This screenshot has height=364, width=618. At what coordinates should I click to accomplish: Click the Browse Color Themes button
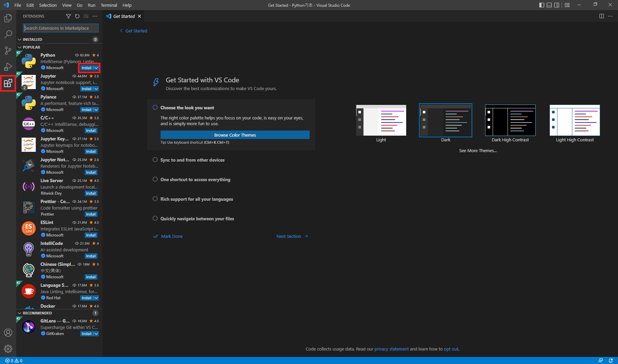235,135
